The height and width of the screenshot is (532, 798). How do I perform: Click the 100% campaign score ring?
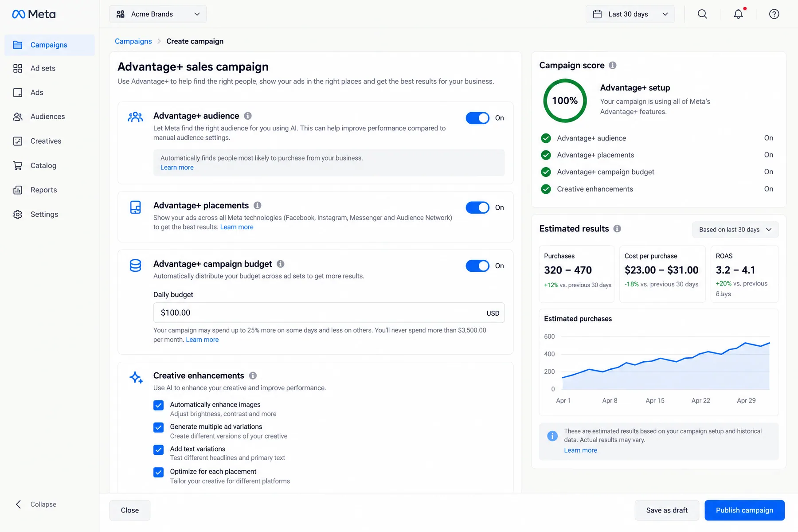tap(565, 101)
